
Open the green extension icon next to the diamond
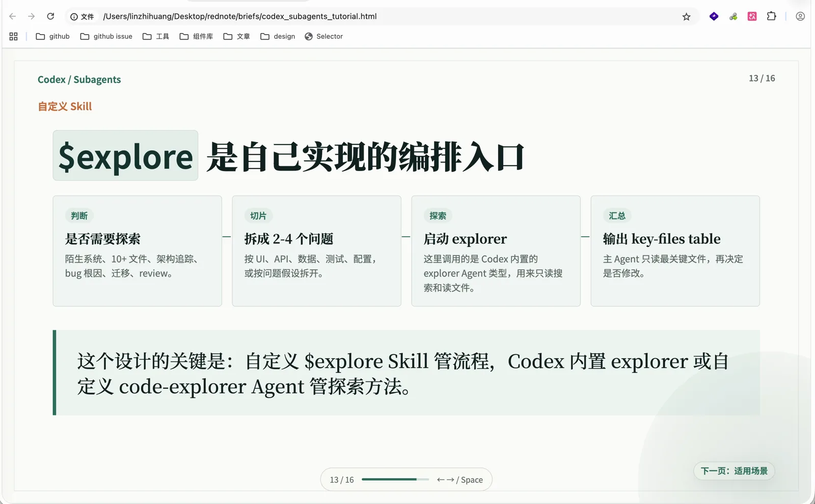pyautogui.click(x=733, y=17)
